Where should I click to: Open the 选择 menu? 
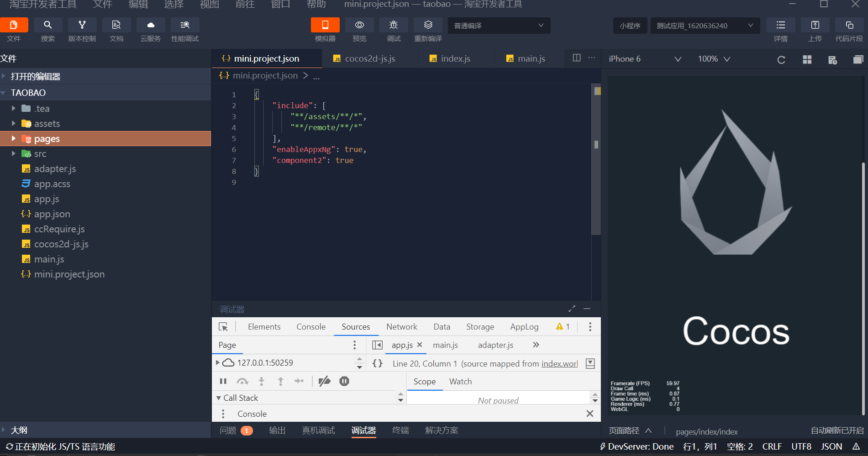[174, 5]
